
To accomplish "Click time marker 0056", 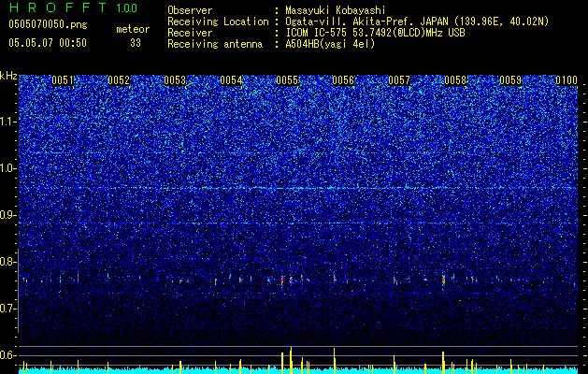I will coord(343,80).
